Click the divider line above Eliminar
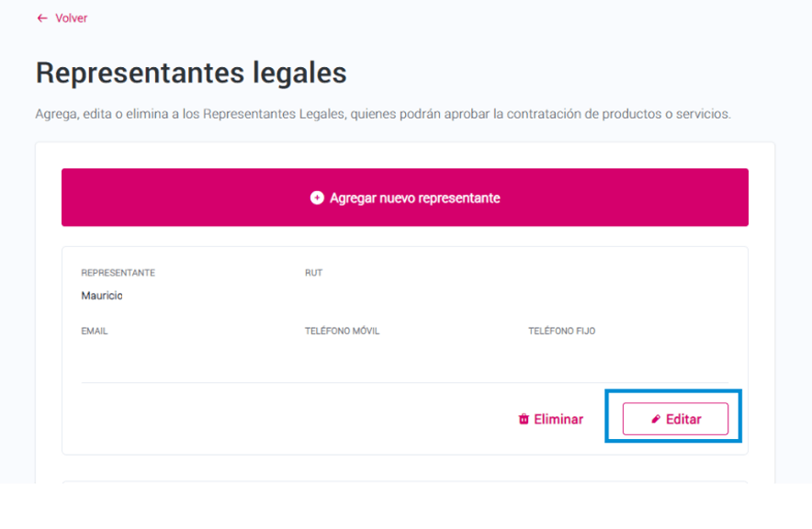This screenshot has width=812, height=529. coord(405,383)
